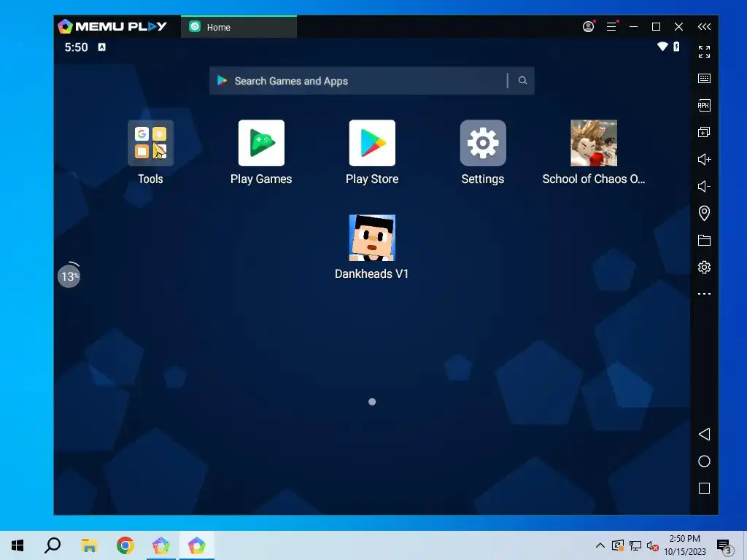Click the Android home circle button
This screenshot has height=560, width=747.
click(x=704, y=462)
